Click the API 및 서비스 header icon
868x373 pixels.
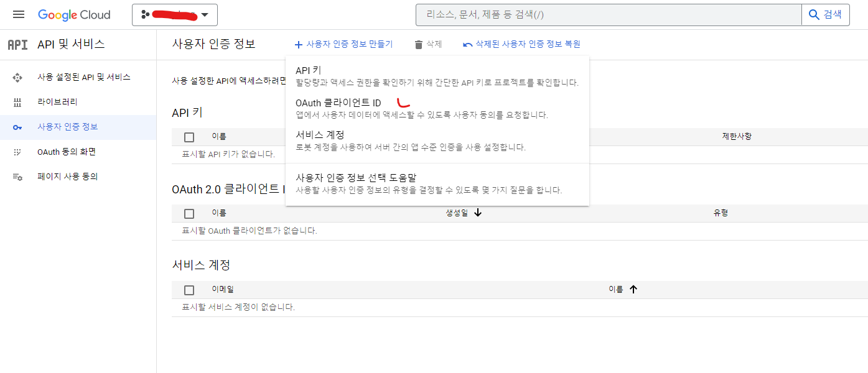pyautogui.click(x=17, y=45)
